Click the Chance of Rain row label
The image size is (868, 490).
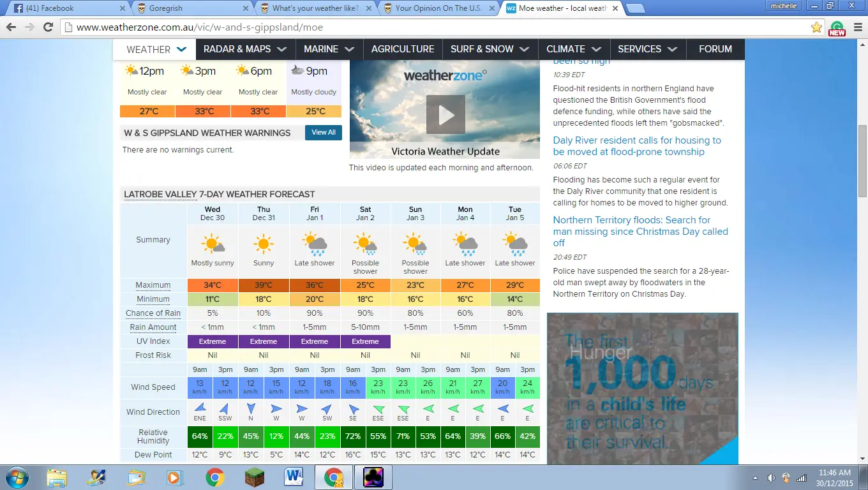point(153,313)
